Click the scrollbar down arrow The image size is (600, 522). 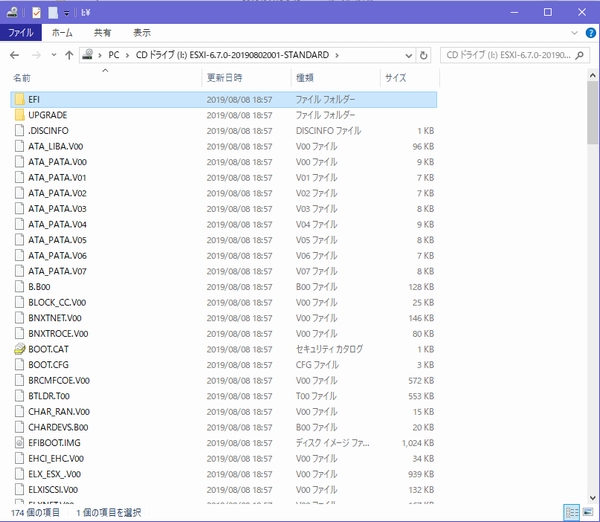coord(593,498)
